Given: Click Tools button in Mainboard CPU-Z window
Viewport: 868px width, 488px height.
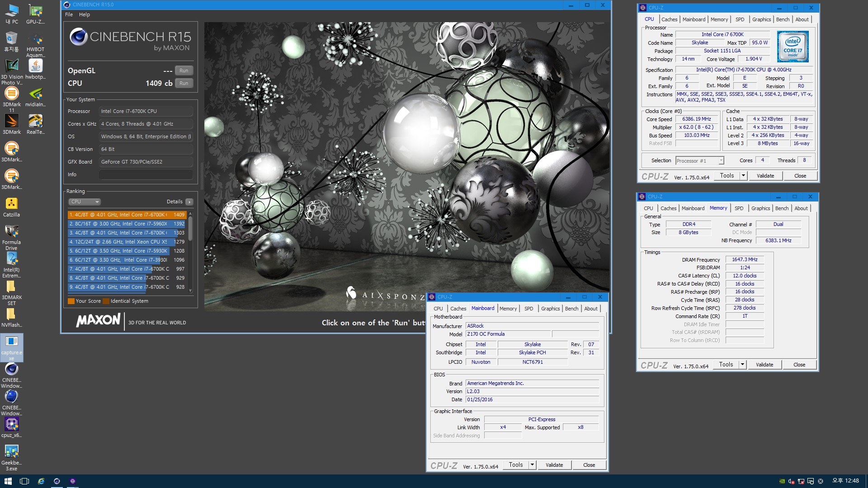Looking at the screenshot, I should tap(516, 465).
